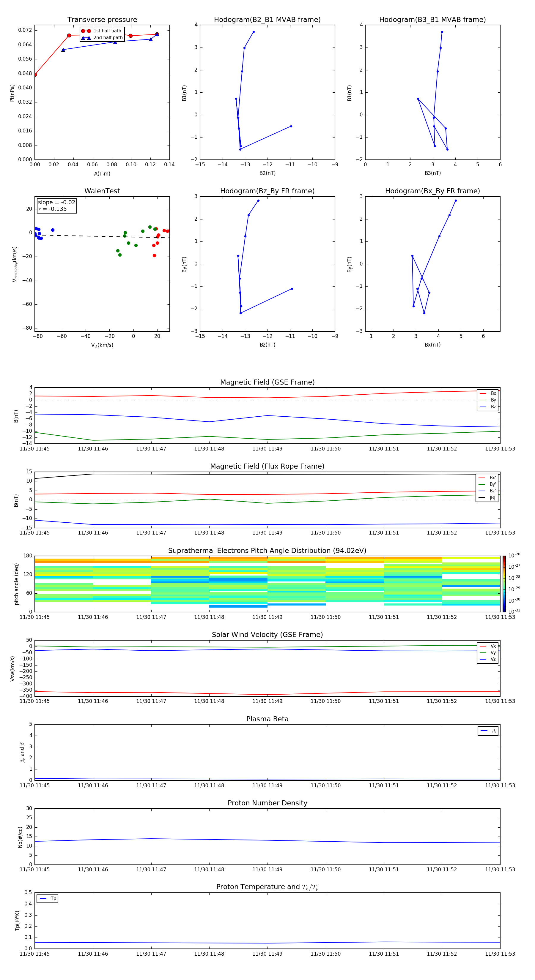535x980 pixels.
Task: Click the 'Vsw(km/s)' y-axis label
Action: (x=12, y=668)
